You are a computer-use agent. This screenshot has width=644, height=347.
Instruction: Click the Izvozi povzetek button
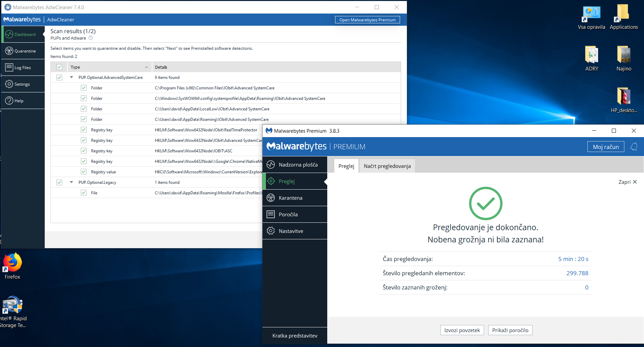click(x=462, y=330)
